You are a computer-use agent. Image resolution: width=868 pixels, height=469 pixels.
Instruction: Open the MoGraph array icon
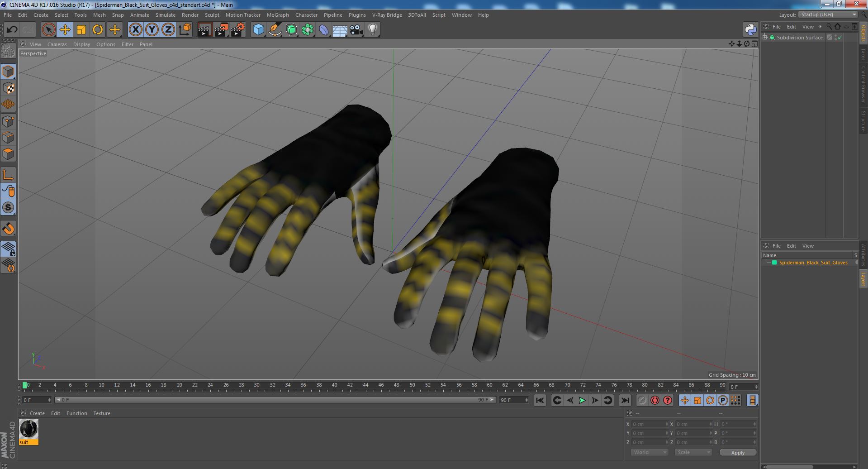click(308, 30)
